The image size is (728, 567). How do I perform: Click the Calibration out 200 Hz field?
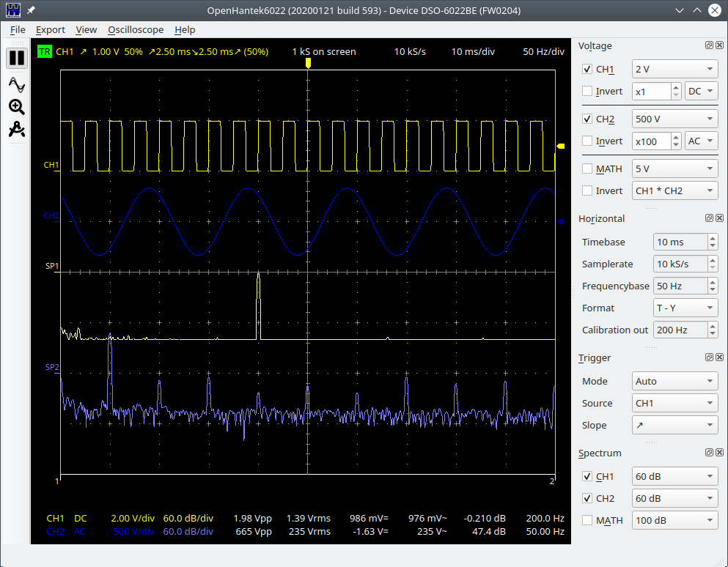tap(680, 330)
